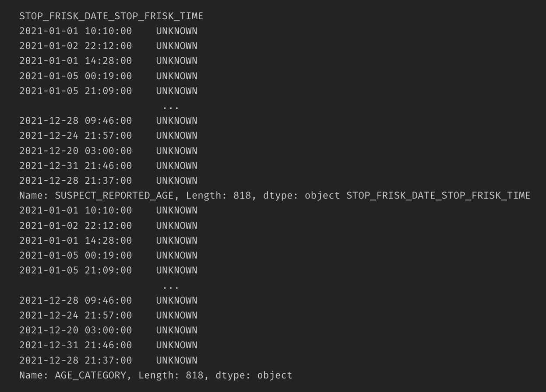Select 2021-12-28 09:46:00 in the SUSPECT_REPORTED_AGE output

coord(75,121)
